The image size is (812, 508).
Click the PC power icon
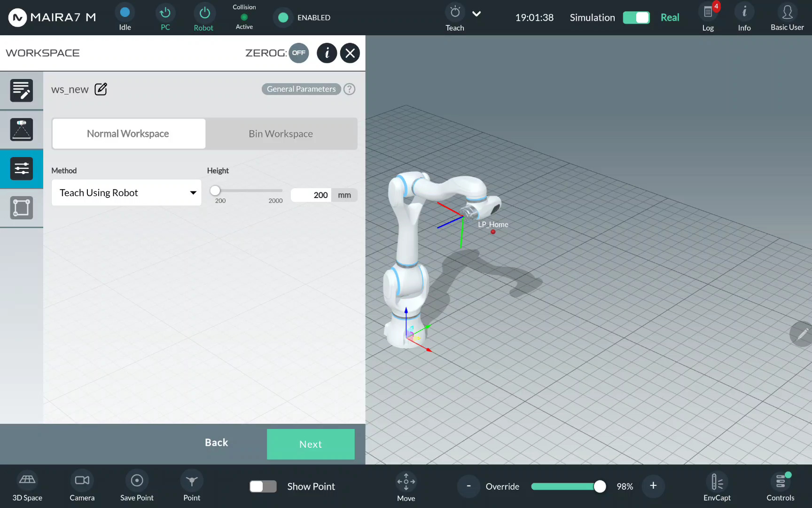(165, 13)
